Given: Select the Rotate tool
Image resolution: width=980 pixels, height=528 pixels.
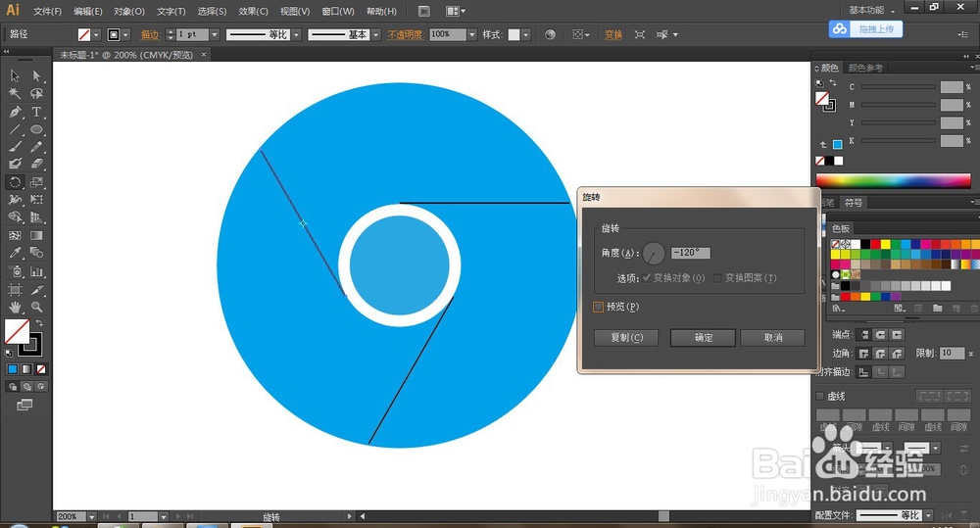Looking at the screenshot, I should (x=15, y=182).
